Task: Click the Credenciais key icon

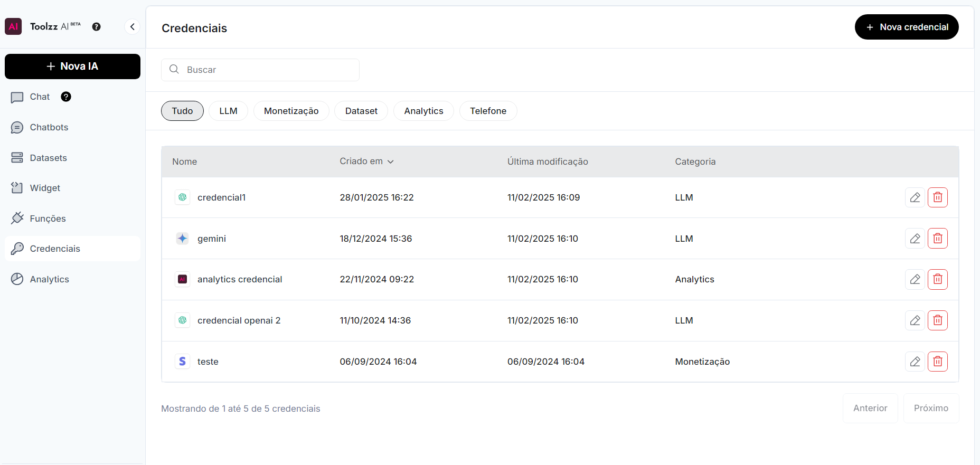Action: [17, 249]
